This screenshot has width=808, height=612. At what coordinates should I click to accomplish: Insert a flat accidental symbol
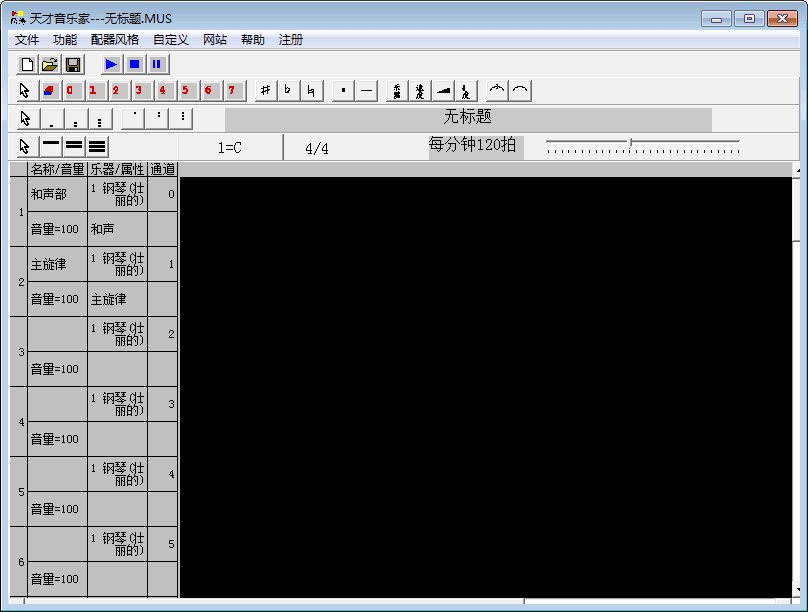[288, 91]
